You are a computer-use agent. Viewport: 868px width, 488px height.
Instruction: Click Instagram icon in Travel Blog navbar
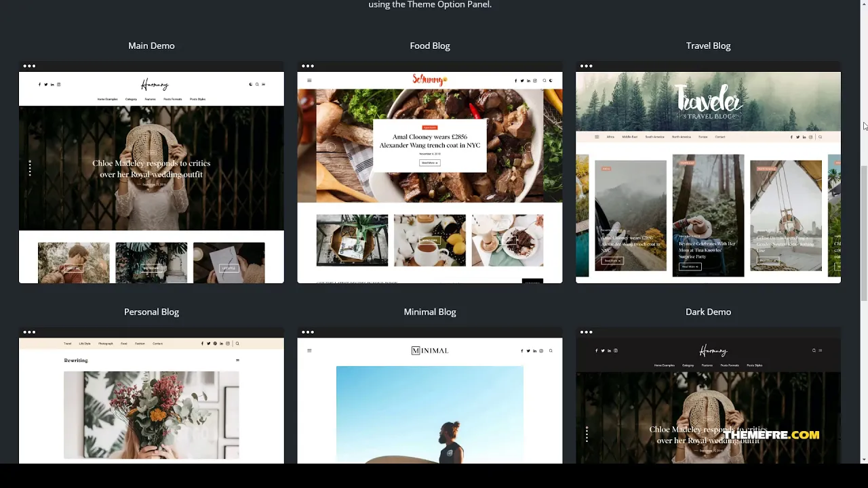(x=810, y=137)
